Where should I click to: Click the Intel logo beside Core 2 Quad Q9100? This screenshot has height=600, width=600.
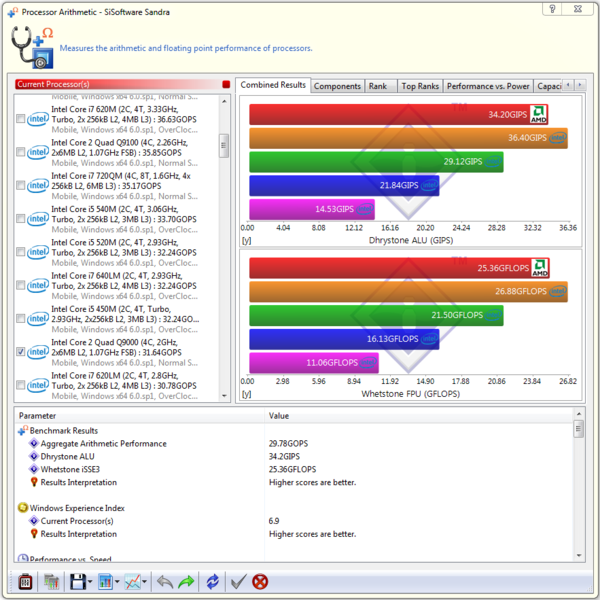click(x=38, y=152)
